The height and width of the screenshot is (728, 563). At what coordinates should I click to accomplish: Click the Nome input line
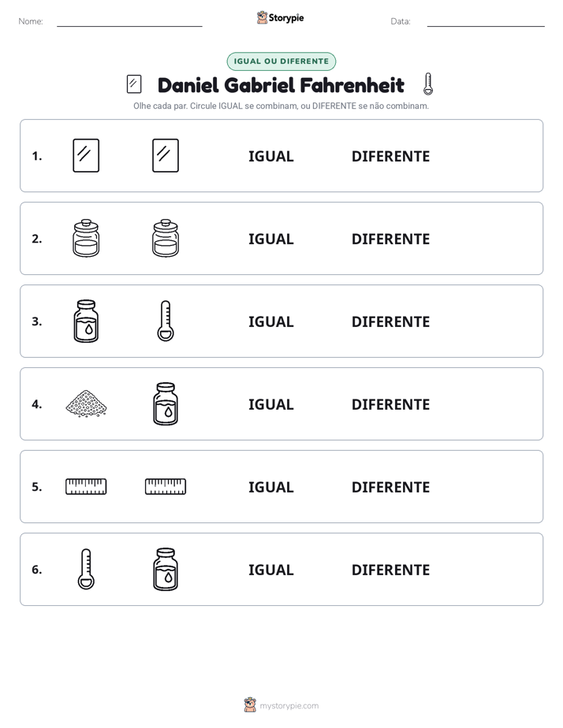(x=129, y=23)
